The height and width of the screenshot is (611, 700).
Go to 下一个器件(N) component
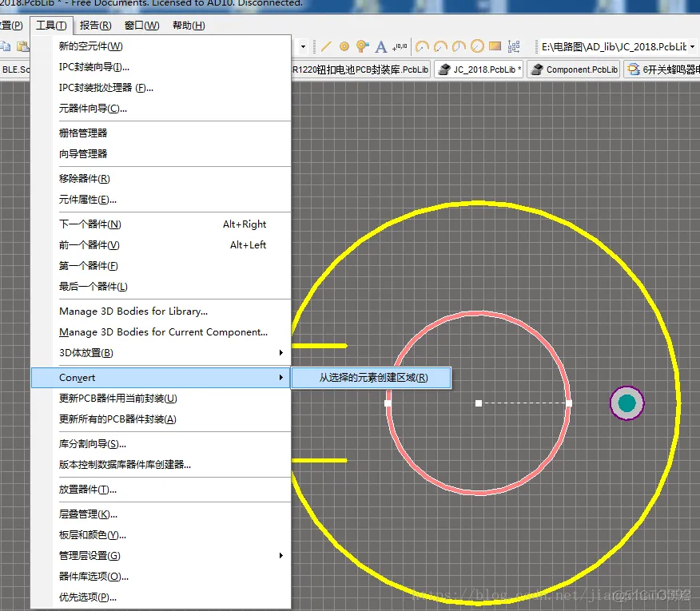point(161,224)
